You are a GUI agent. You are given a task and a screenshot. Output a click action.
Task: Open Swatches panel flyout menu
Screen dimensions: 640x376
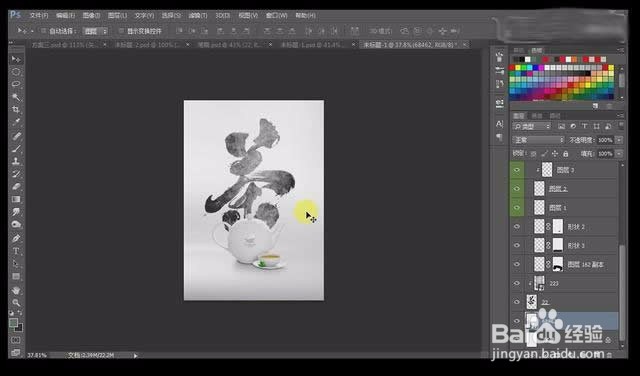pyautogui.click(x=620, y=50)
